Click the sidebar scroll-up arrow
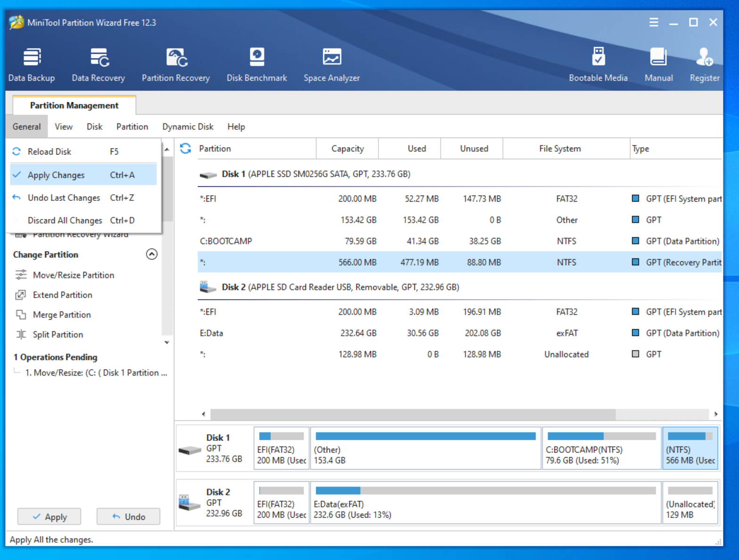Screen dimensions: 739x560 167,149
